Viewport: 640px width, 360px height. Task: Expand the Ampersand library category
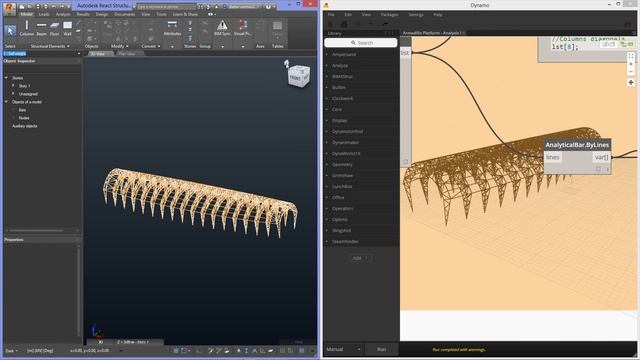344,54
